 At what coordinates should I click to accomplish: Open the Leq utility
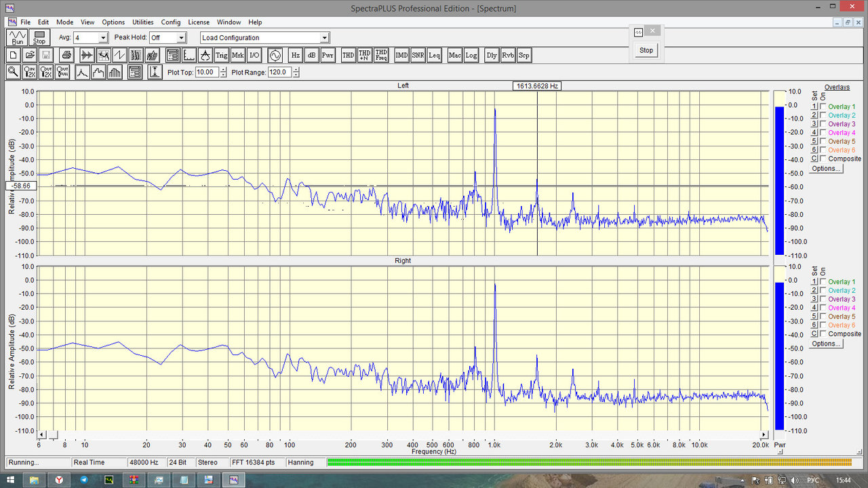tap(434, 55)
